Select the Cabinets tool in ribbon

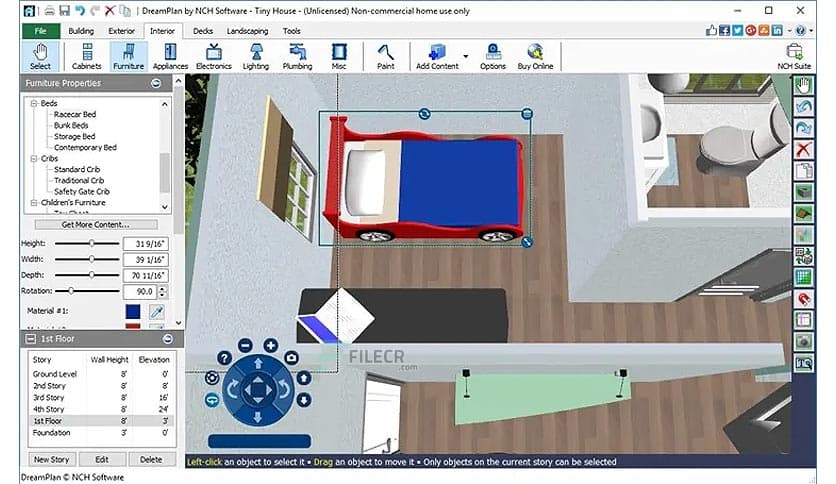[x=86, y=56]
